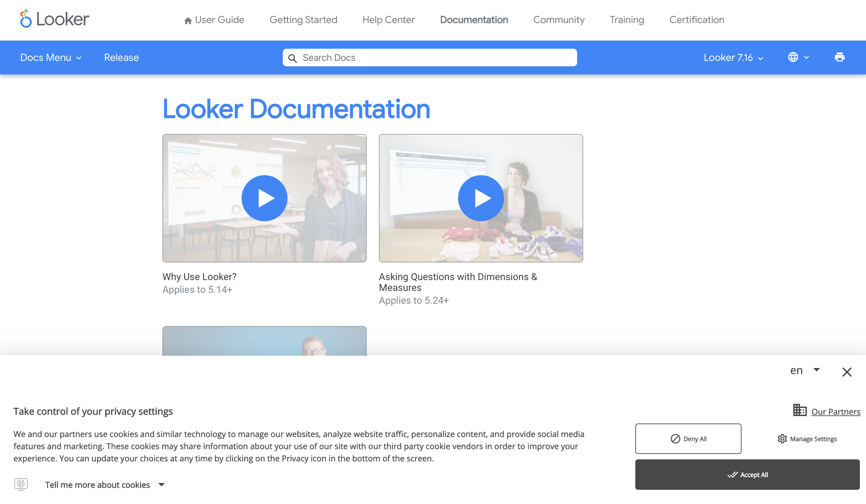Click 'Applies to 5.14+' text
The width and height of the screenshot is (866, 504).
[x=197, y=290]
